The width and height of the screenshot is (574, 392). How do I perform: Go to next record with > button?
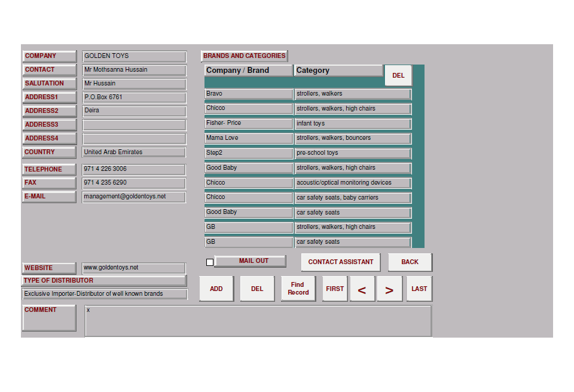[x=389, y=289]
